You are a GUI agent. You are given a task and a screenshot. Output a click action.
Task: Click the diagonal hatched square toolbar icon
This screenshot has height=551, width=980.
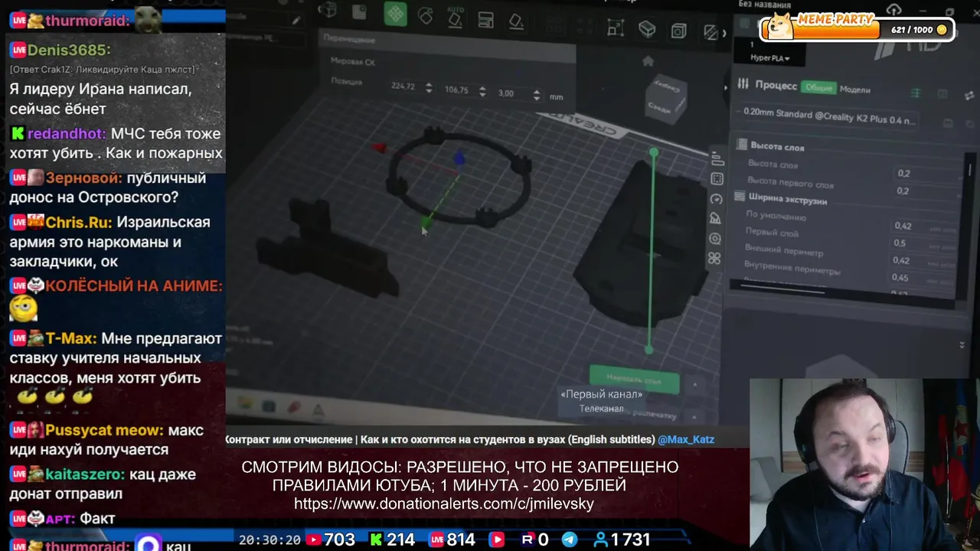pyautogui.click(x=710, y=32)
